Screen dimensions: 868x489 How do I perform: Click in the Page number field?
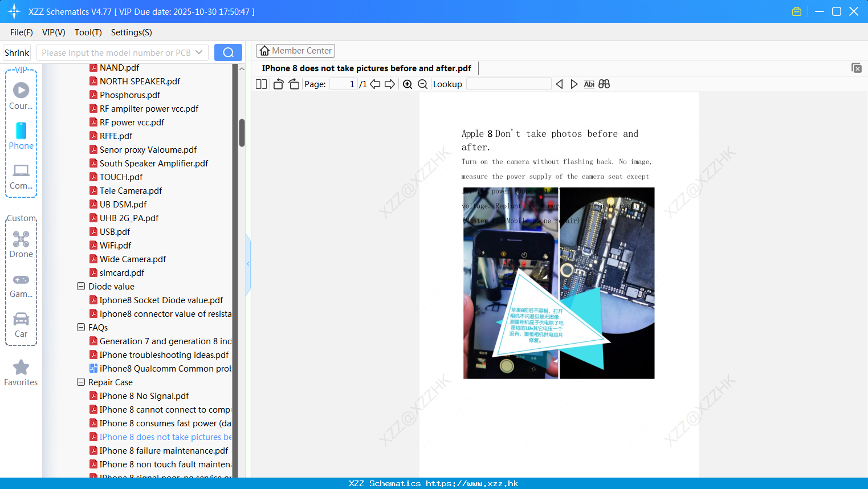point(343,84)
